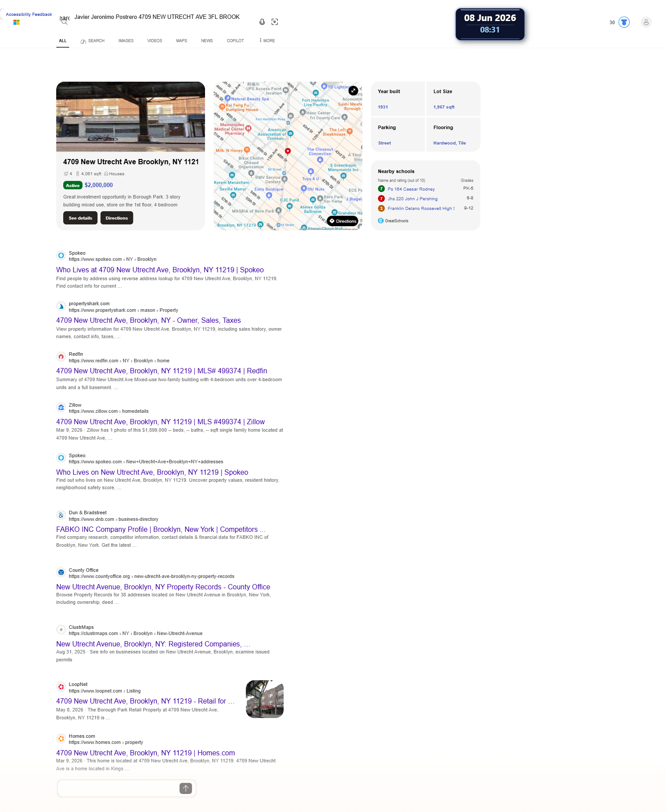666x812 pixels.
Task: Select the ALL results tab
Action: 63,41
